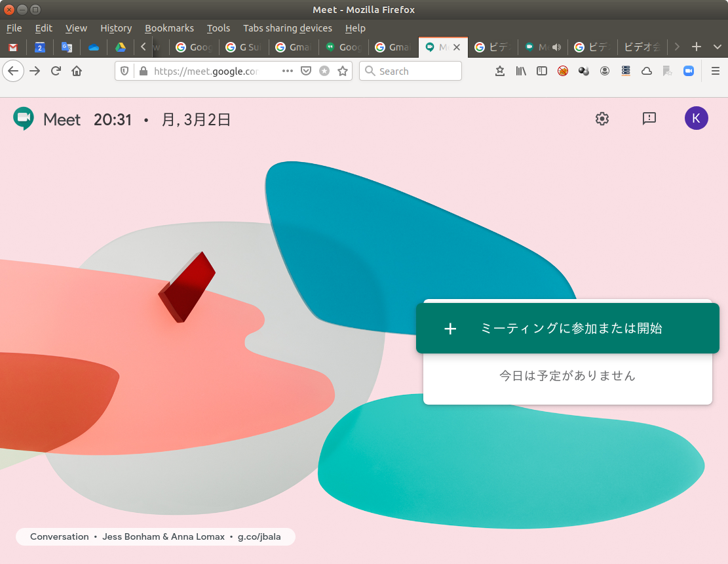This screenshot has height=564, width=728.
Task: Go to Firefox home page
Action: coord(77,71)
